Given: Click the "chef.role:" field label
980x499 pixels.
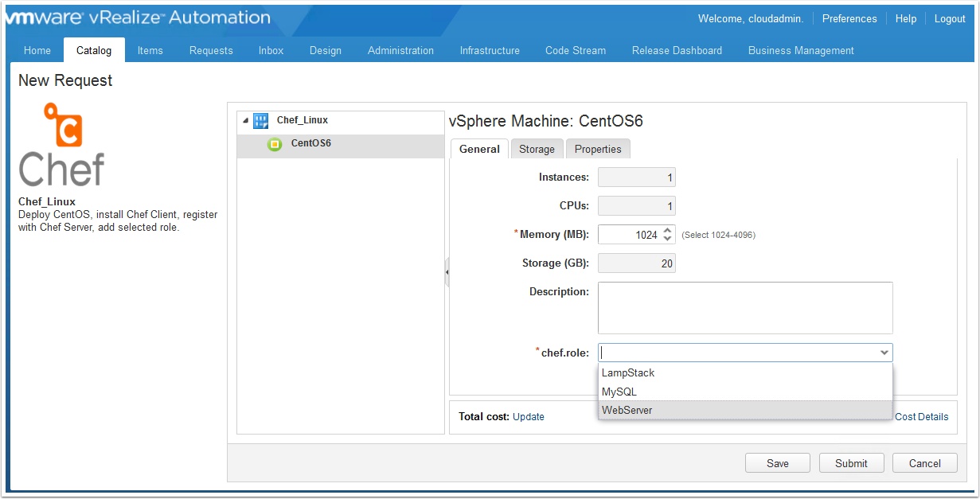Looking at the screenshot, I should point(565,353).
